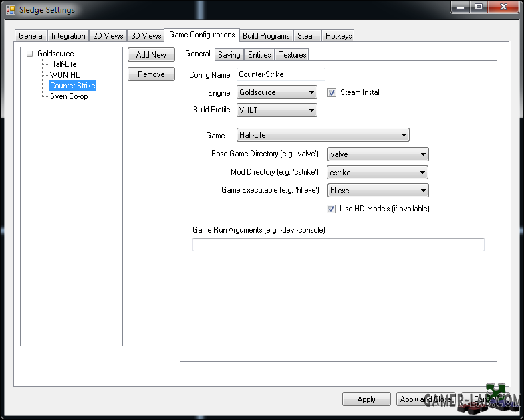Click the Remove button
Screen dimensions: 524x420
[x=151, y=74]
